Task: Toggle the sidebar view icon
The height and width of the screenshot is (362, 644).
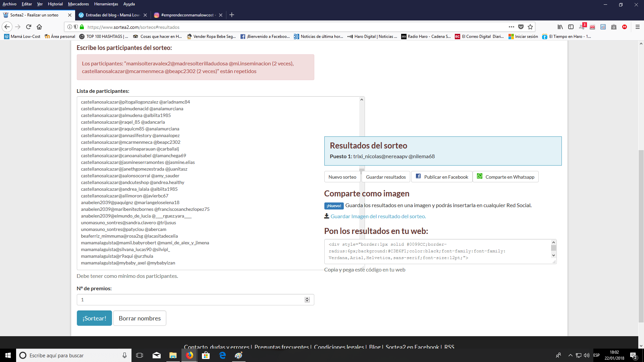Action: (x=571, y=27)
